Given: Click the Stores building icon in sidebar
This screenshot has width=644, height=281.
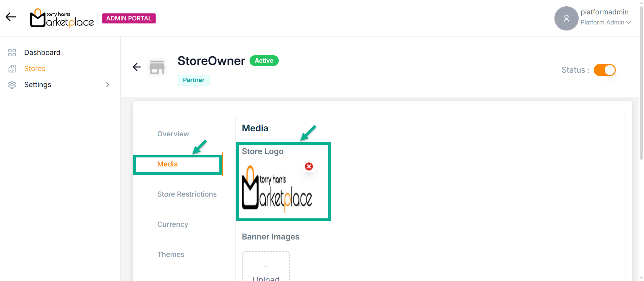Looking at the screenshot, I should pyautogui.click(x=12, y=69).
